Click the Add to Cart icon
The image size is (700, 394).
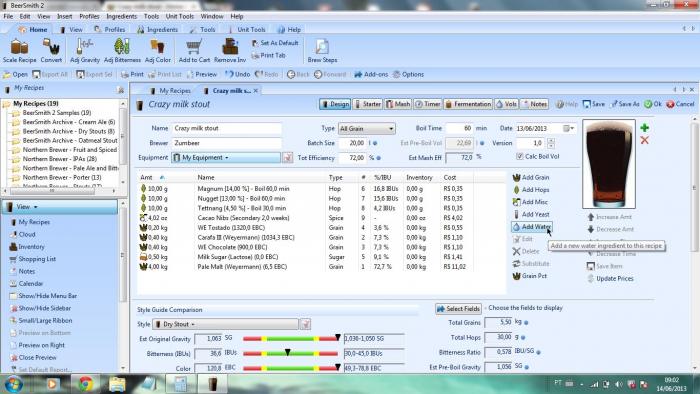194,50
